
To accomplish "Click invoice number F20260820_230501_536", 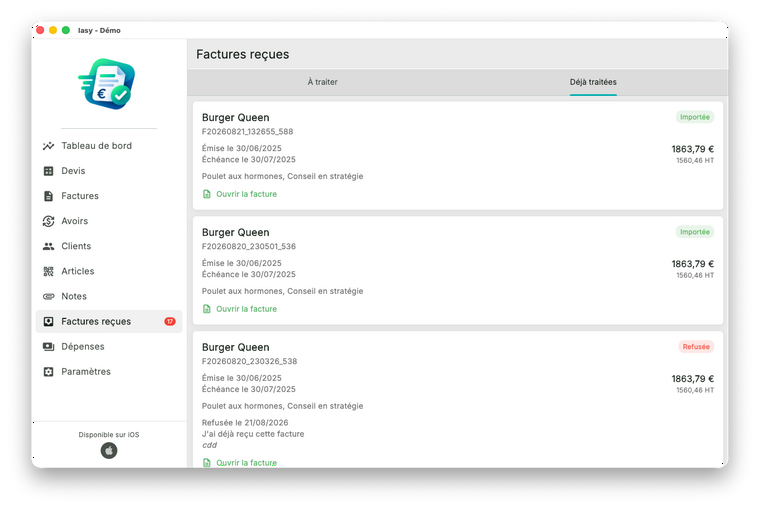I will tap(249, 247).
